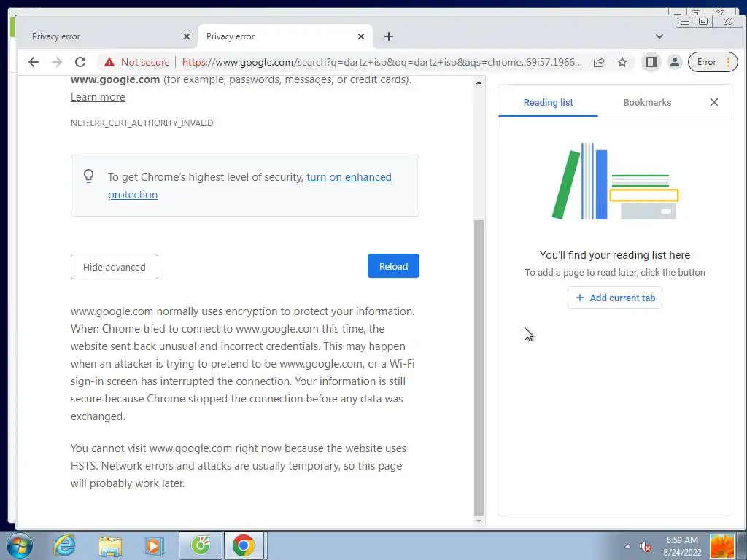Click Add current tab button

click(x=615, y=297)
